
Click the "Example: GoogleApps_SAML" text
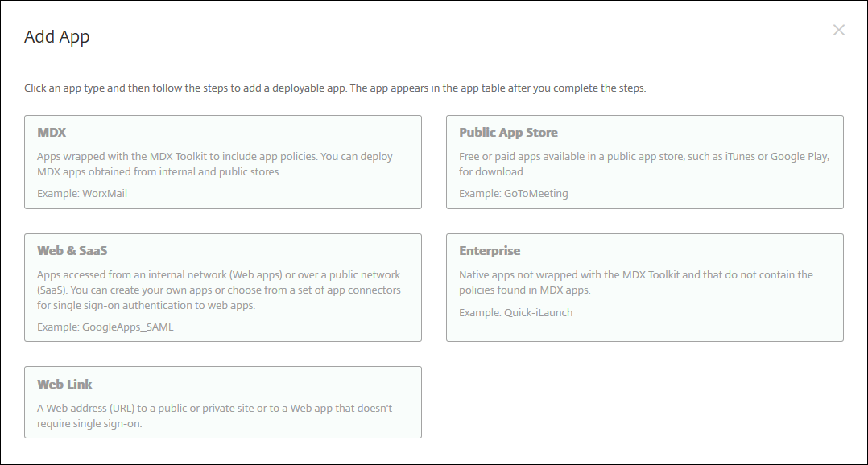[105, 327]
